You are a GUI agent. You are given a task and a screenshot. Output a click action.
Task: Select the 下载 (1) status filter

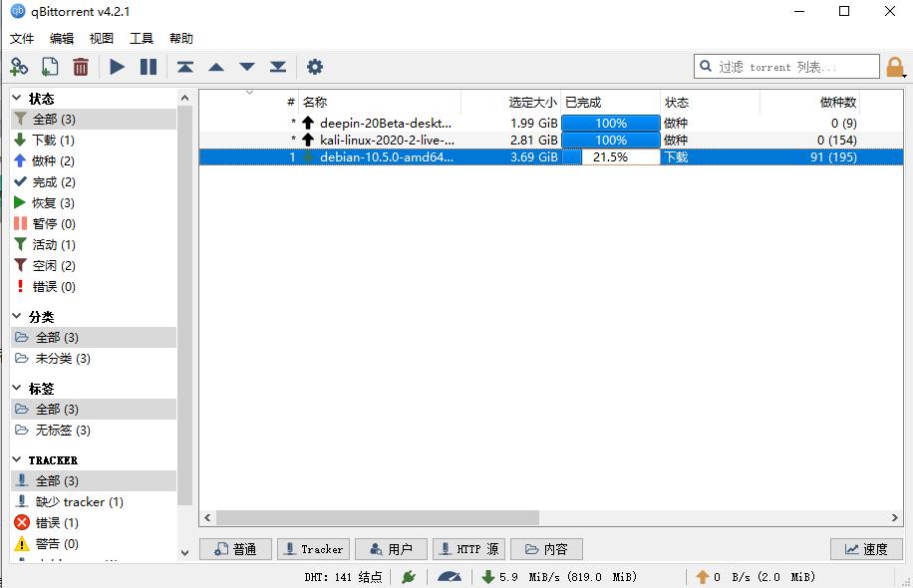tap(52, 141)
